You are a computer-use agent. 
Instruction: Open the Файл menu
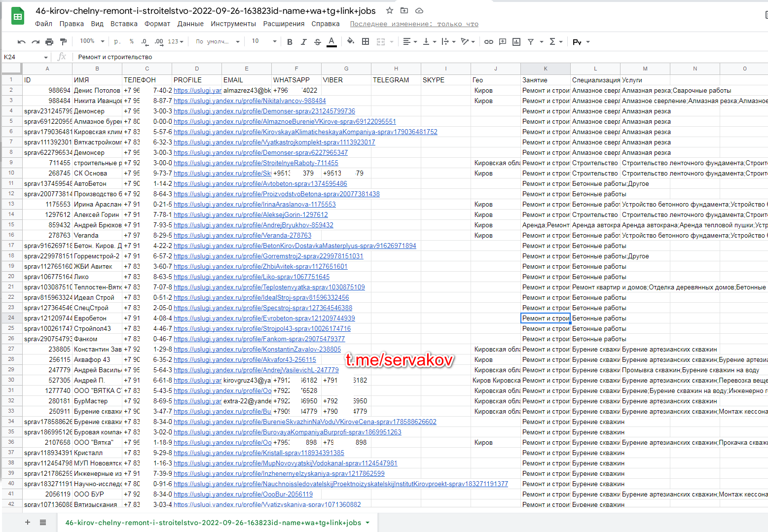43,24
